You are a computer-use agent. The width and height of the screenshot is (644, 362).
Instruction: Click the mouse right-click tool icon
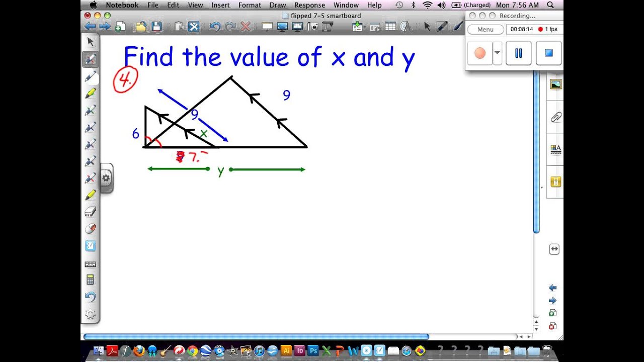tap(91, 229)
